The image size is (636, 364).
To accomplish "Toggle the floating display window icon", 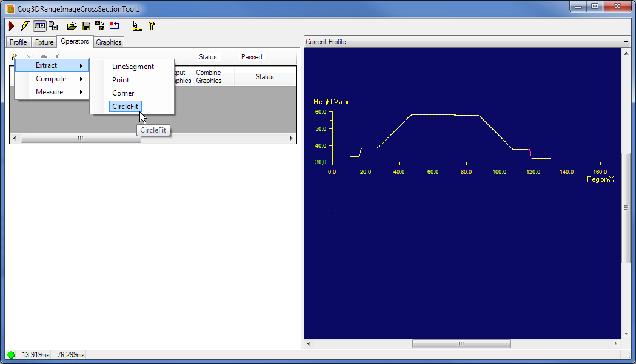I will (x=52, y=25).
